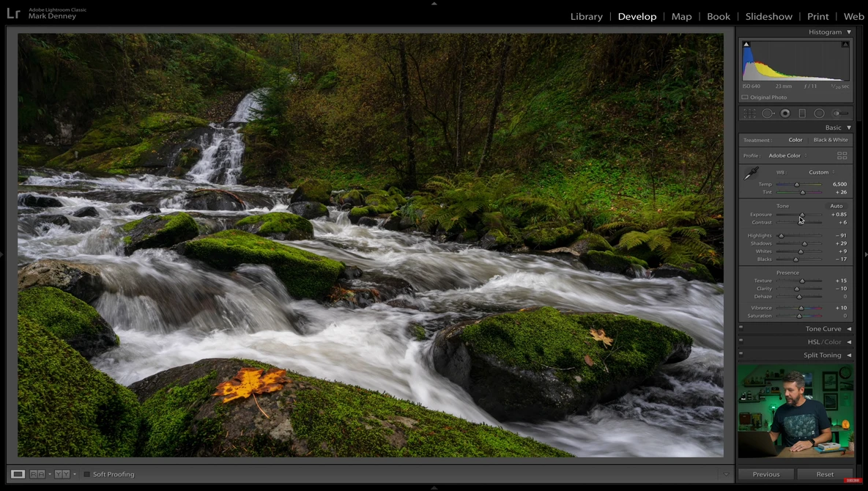This screenshot has height=491, width=868.
Task: Open the Book module
Action: [719, 17]
